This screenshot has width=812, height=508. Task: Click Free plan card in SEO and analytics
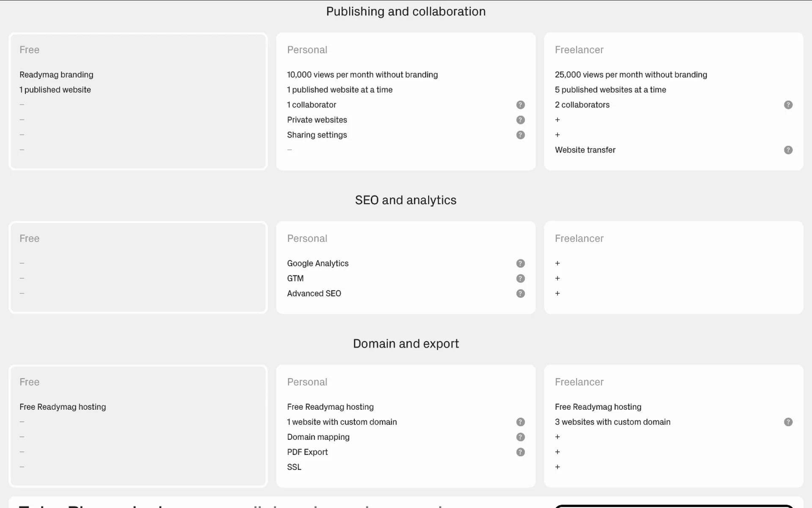pyautogui.click(x=138, y=268)
